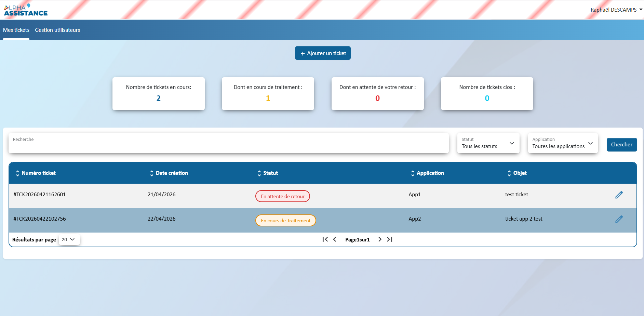644x316 pixels.
Task: Click the Alpha Assistance logo
Action: (x=26, y=10)
